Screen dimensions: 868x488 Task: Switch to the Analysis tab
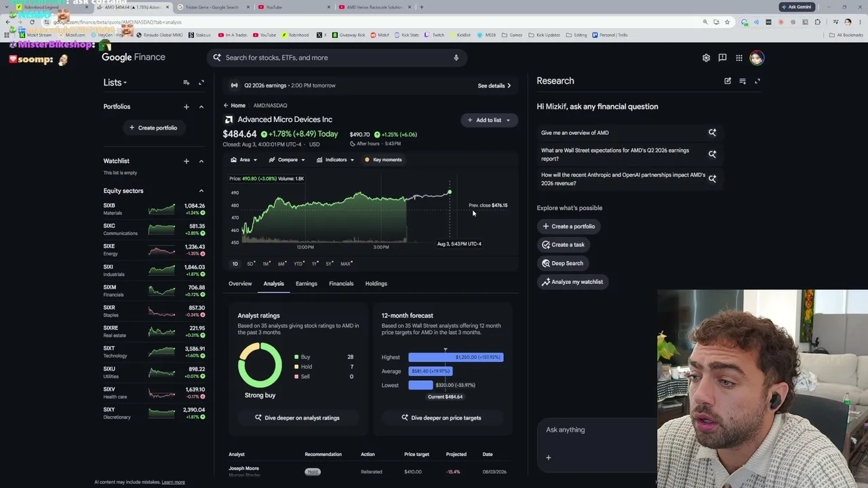click(x=273, y=284)
